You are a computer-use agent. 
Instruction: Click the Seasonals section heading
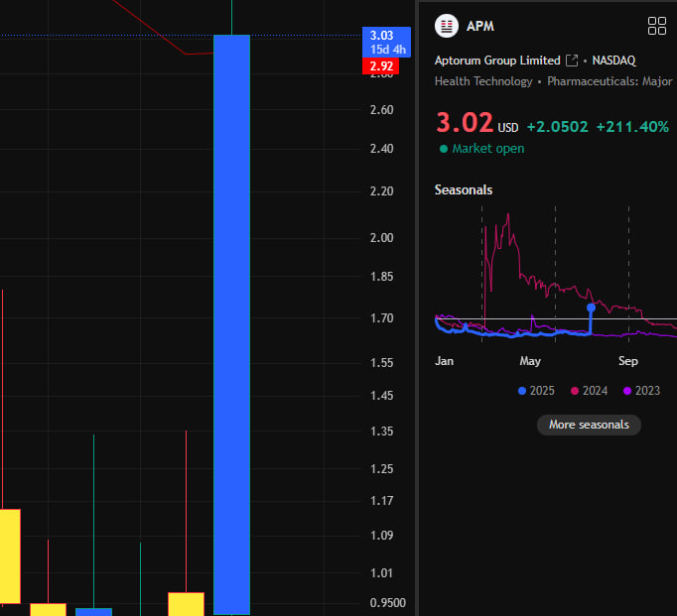[464, 189]
